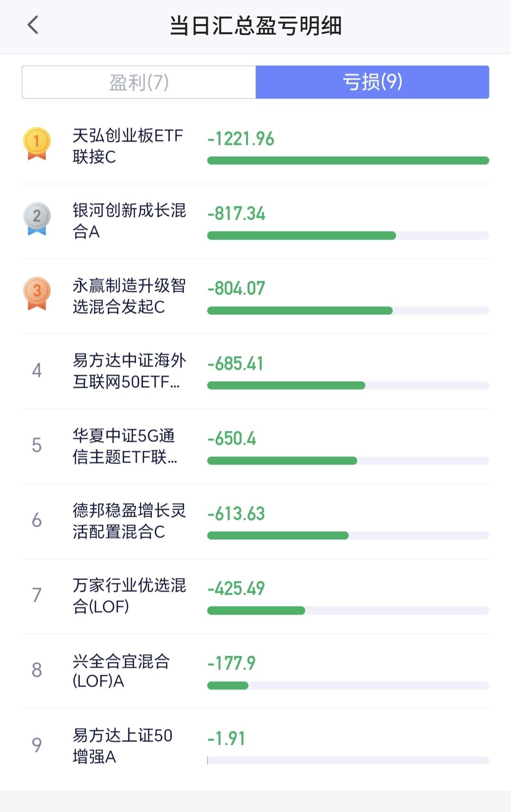The height and width of the screenshot is (812, 511).
Task: Click the -425.49 loss progress bar
Action: [348, 611]
